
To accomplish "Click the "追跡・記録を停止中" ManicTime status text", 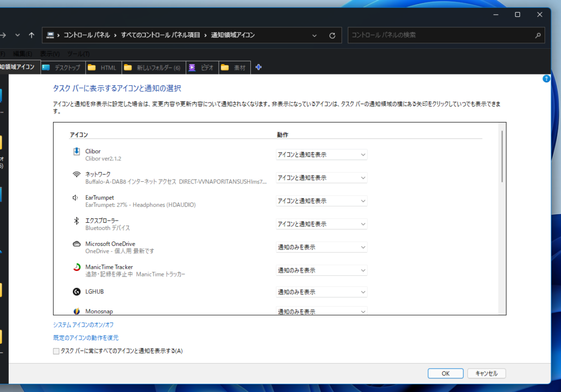I will point(109,274).
